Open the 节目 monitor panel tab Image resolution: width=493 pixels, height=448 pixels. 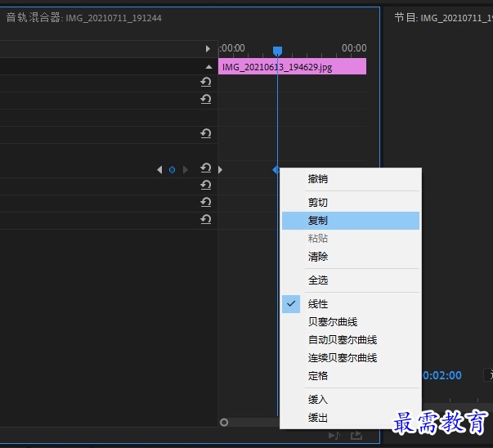click(443, 18)
